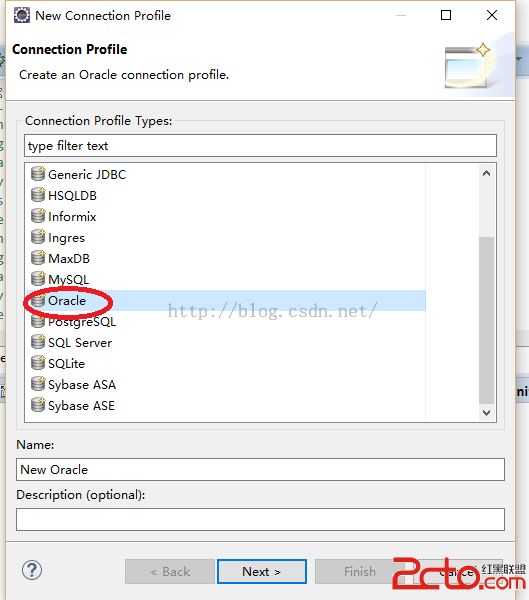
Task: Click the Sybase ASE database icon
Action: pyautogui.click(x=38, y=405)
